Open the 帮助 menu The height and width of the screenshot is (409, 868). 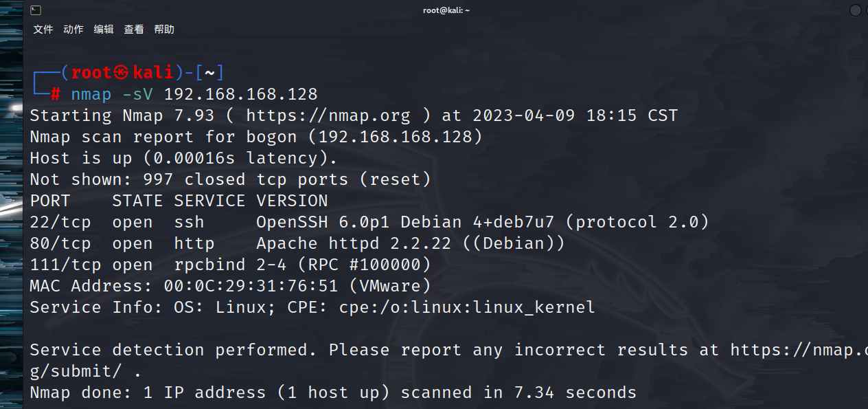click(164, 30)
